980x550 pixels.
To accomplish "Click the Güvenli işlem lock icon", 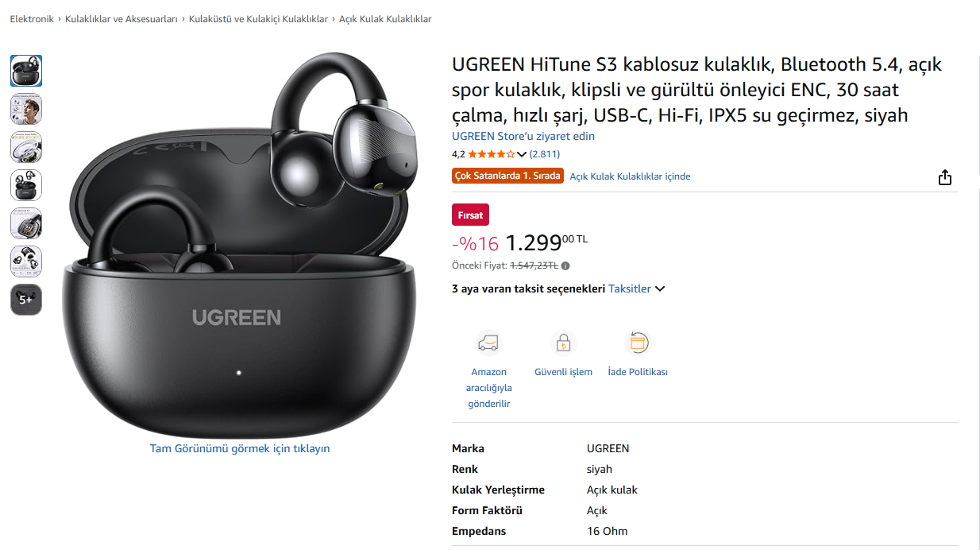I will point(563,343).
